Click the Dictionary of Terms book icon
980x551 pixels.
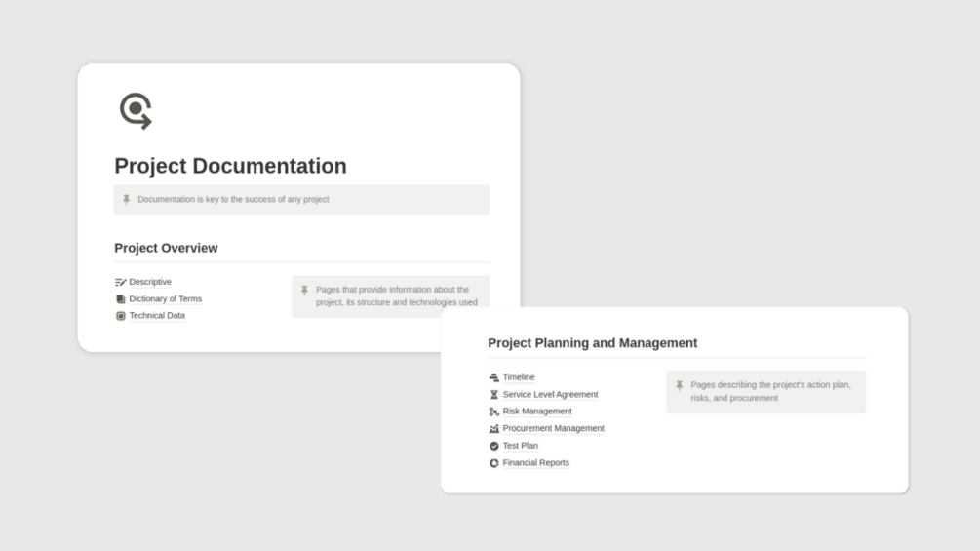(x=120, y=299)
